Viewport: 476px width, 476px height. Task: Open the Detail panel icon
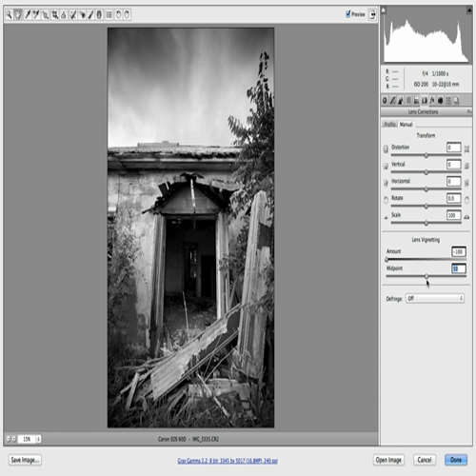tap(401, 101)
